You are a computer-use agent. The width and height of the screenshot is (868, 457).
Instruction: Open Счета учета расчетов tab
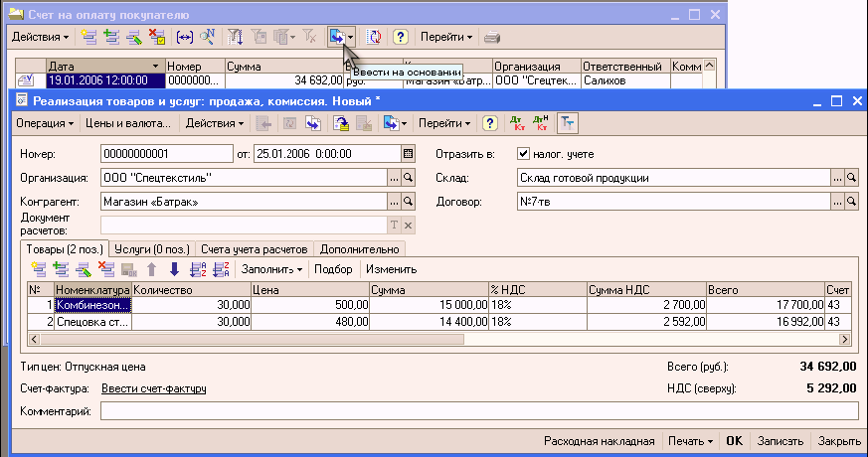[255, 249]
